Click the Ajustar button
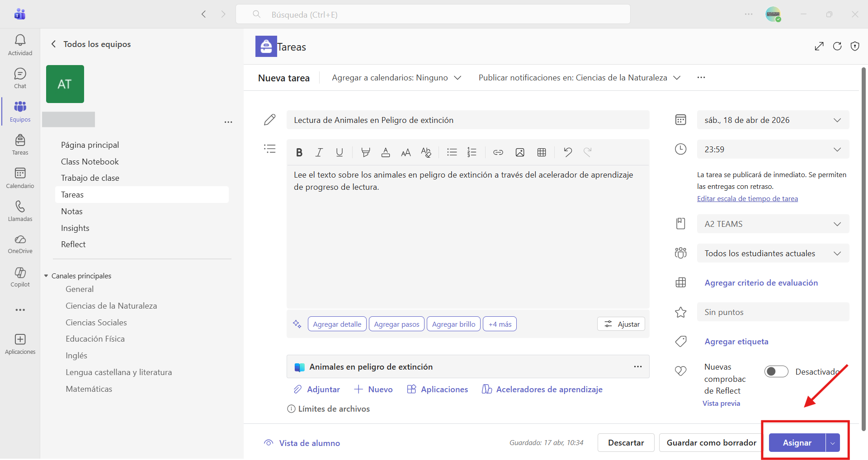 [x=622, y=324]
